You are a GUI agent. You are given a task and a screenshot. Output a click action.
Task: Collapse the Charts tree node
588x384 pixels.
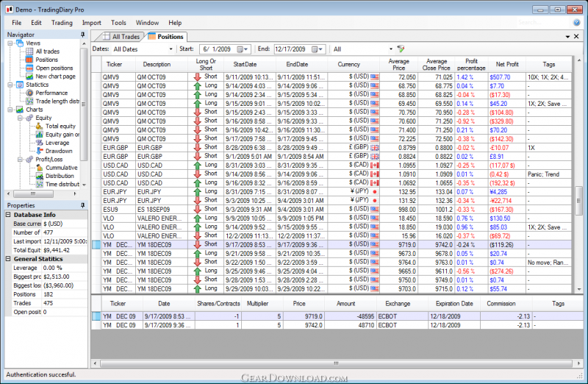coord(10,110)
